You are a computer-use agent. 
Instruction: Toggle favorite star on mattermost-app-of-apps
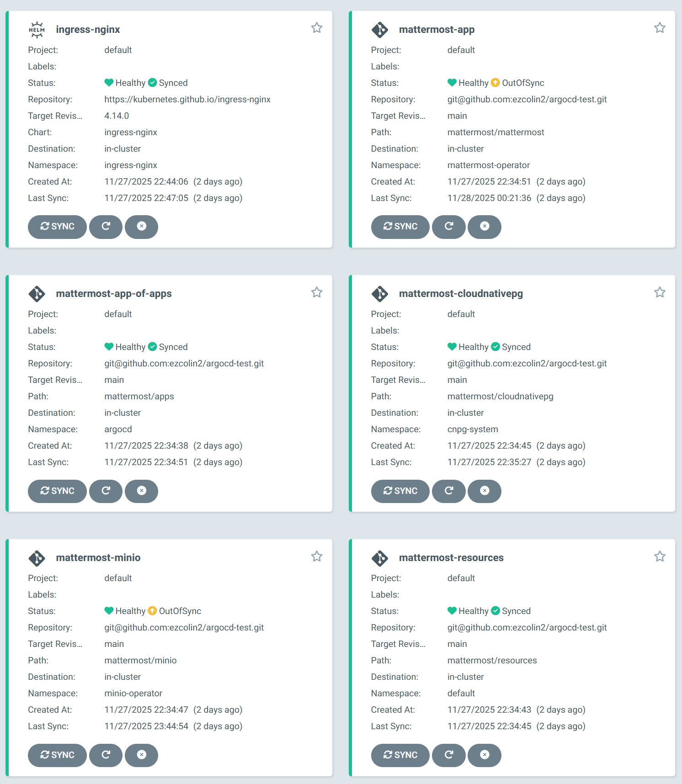(x=317, y=292)
